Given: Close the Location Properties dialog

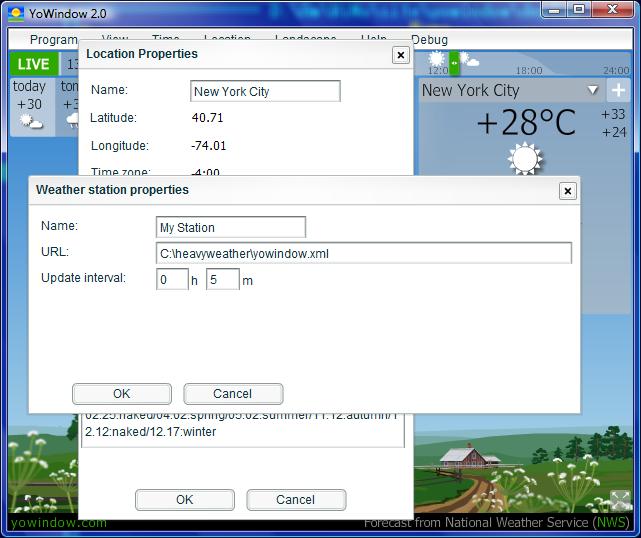Looking at the screenshot, I should (400, 55).
